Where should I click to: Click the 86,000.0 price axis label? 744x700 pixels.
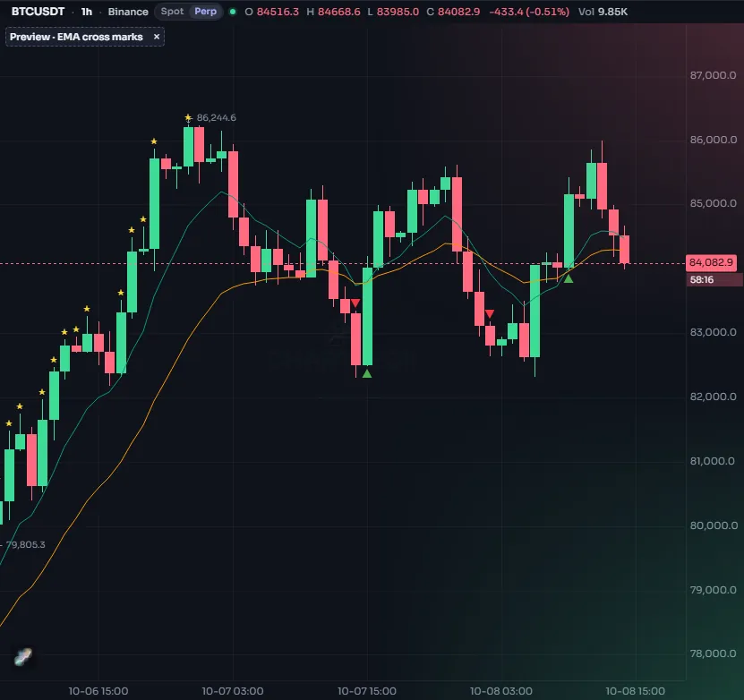coord(713,140)
